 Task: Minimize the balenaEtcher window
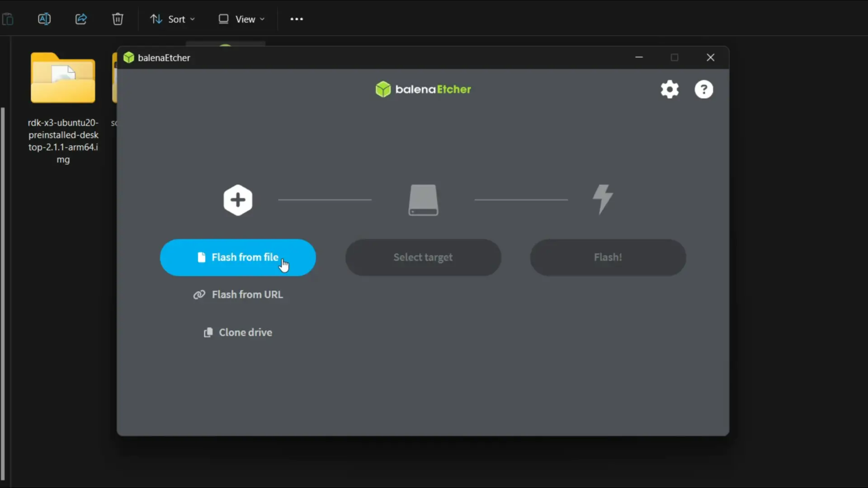click(x=639, y=57)
